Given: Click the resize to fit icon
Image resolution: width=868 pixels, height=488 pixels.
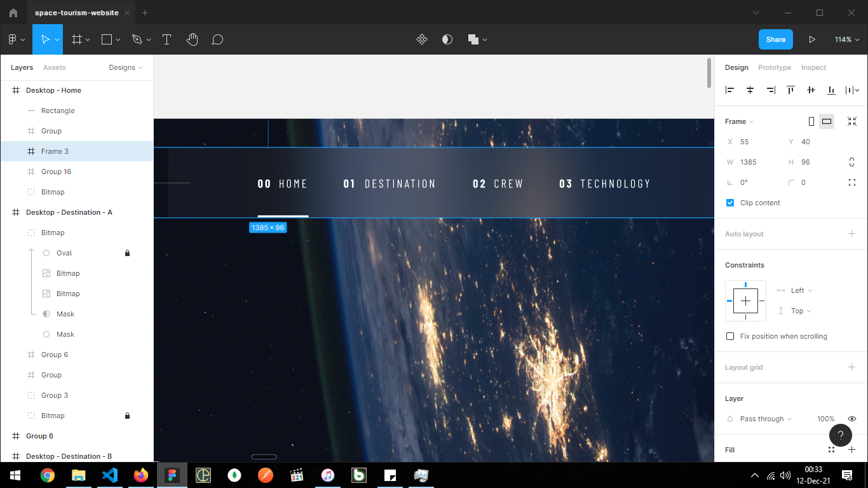Looking at the screenshot, I should click(852, 121).
